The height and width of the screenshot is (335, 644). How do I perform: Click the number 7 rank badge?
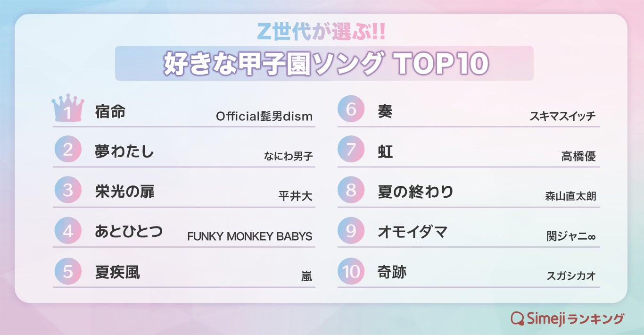point(351,149)
